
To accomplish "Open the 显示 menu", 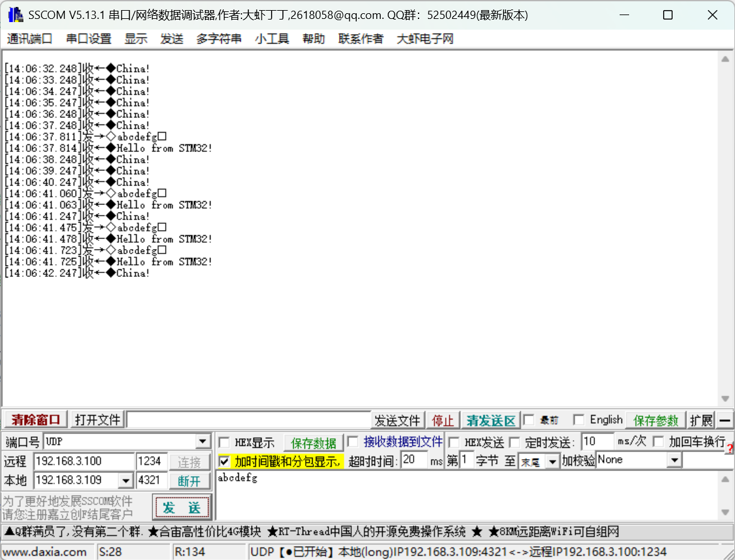I will (x=136, y=39).
